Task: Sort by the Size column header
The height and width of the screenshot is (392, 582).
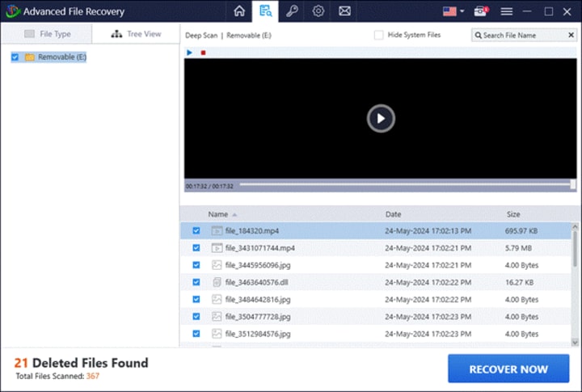Action: (513, 214)
